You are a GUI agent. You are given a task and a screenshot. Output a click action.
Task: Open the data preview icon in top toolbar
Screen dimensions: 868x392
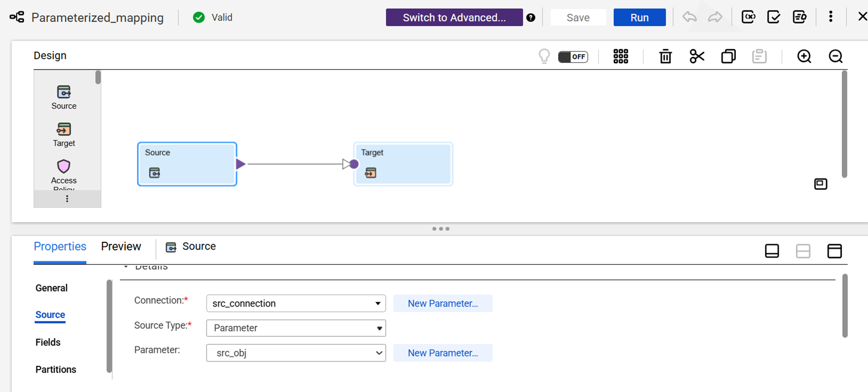pos(799,17)
